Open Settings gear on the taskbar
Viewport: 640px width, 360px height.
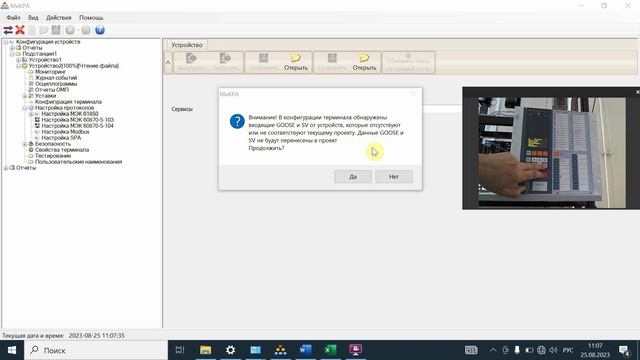coord(231,350)
